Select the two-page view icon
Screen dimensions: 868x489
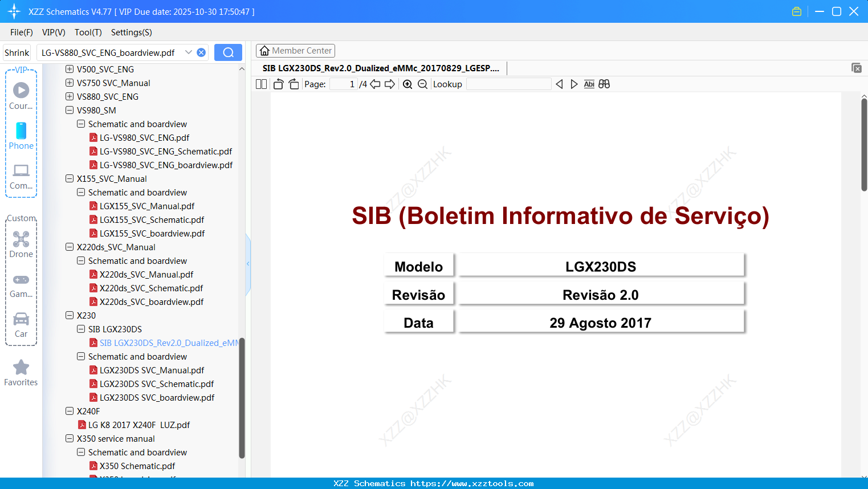pos(261,84)
